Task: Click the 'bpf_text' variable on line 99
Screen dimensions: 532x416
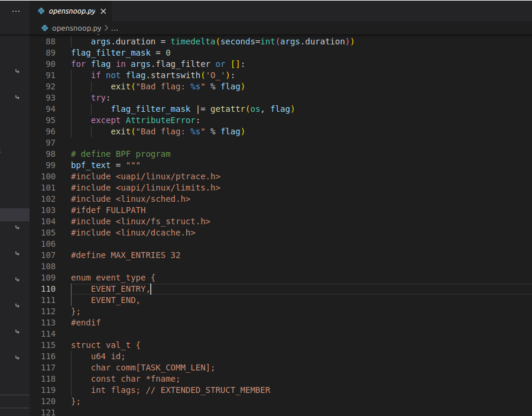Action: coord(90,165)
